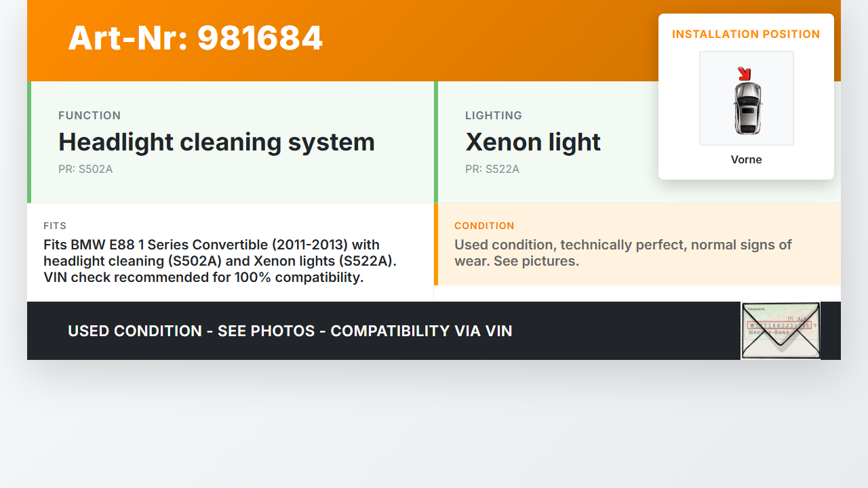868x488 pixels.
Task: Click the orange CONDITION label
Action: 484,226
